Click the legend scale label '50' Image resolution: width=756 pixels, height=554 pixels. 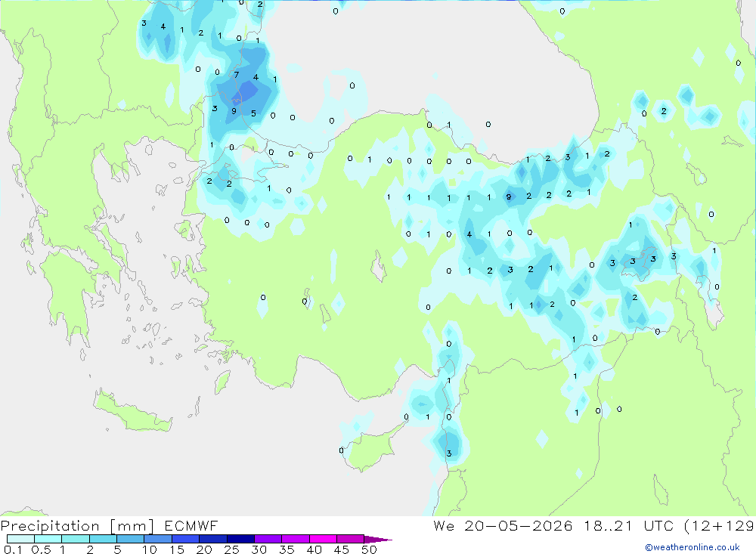369,549
